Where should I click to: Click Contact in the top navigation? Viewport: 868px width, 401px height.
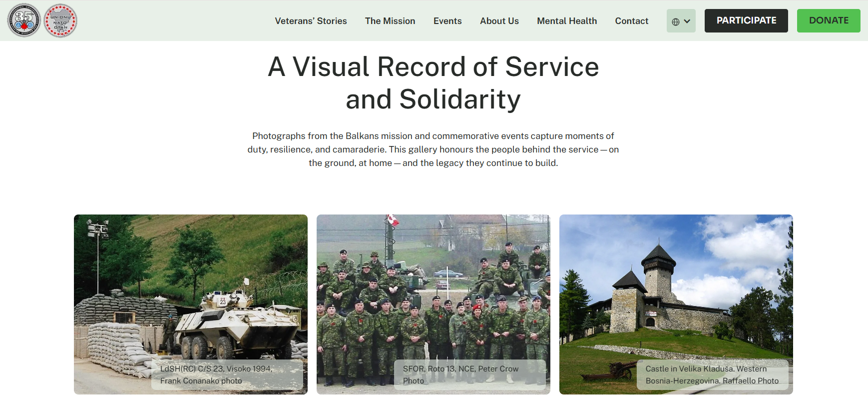pyautogui.click(x=632, y=21)
